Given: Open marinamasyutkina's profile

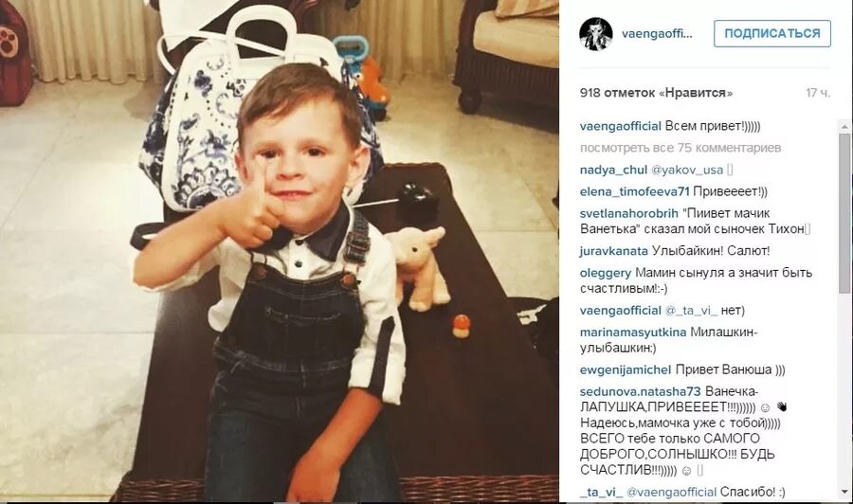Looking at the screenshot, I should pos(633,333).
